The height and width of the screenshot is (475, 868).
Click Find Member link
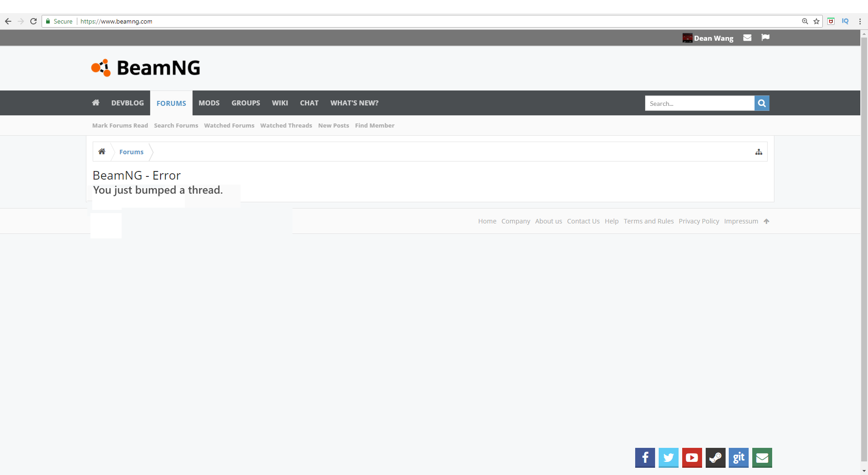(x=375, y=126)
